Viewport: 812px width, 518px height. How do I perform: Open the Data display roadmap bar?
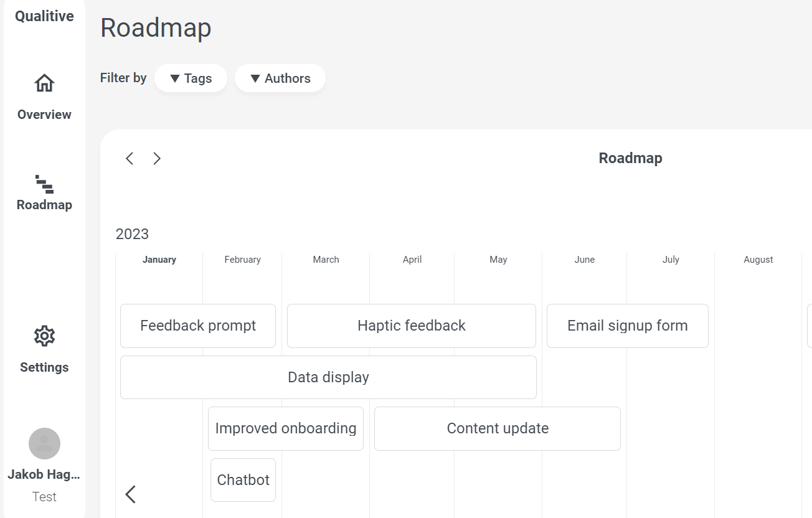click(x=328, y=377)
